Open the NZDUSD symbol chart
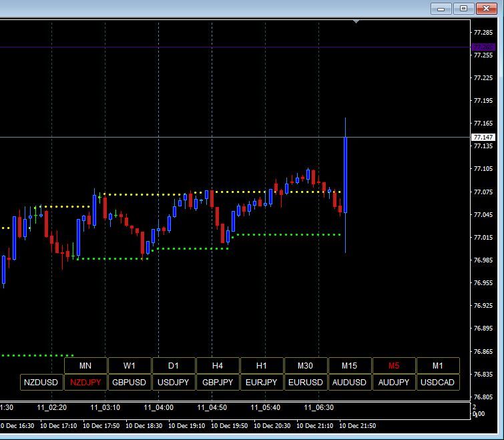504x440 pixels. pos(41,382)
